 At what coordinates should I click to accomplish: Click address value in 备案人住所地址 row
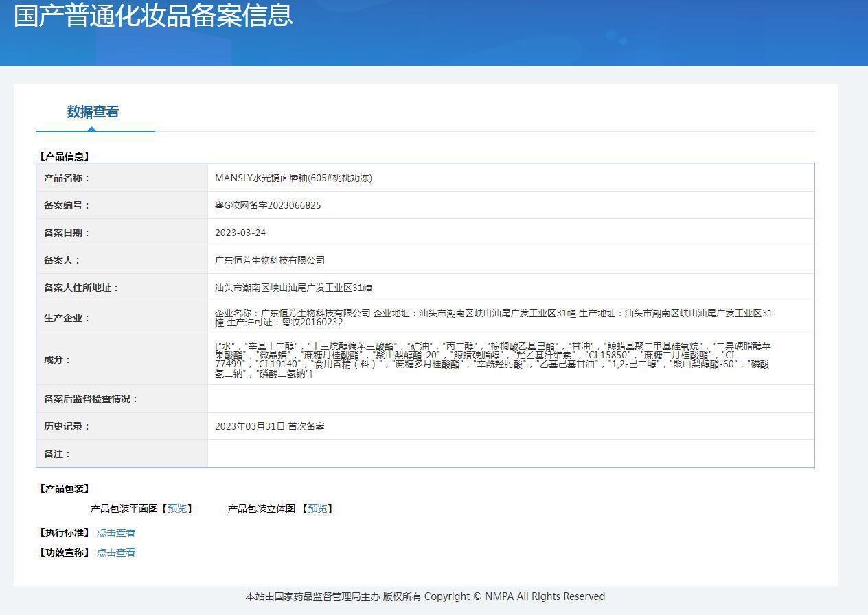point(294,288)
